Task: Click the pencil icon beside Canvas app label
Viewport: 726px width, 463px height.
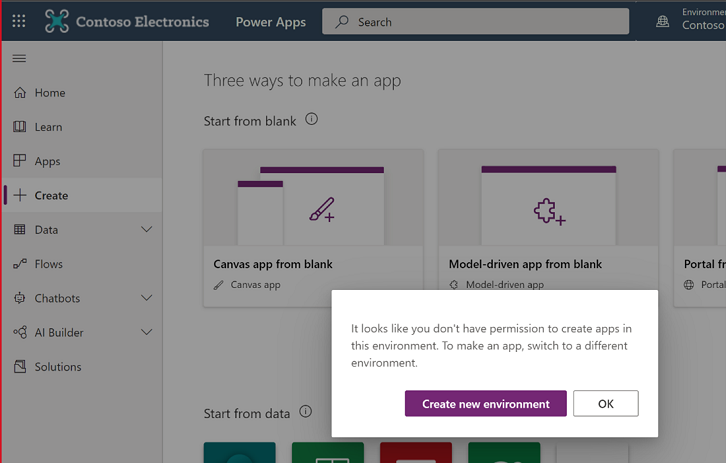Action: point(219,285)
